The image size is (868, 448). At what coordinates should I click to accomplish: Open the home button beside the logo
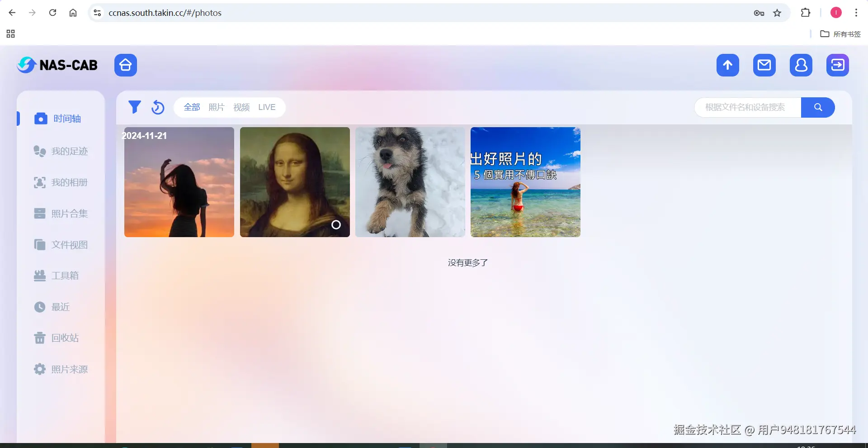(126, 65)
